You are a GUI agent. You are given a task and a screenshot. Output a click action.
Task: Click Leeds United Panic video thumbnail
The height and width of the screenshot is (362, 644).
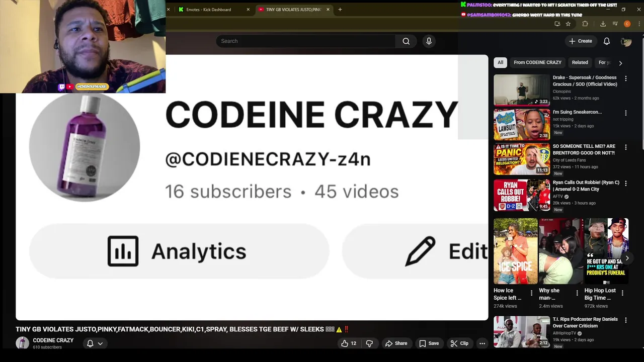(x=522, y=159)
